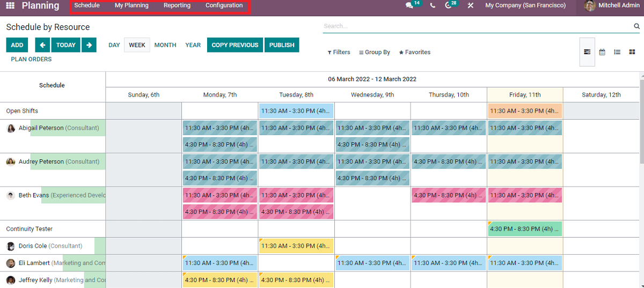Expand the Filters dropdown

tap(339, 52)
